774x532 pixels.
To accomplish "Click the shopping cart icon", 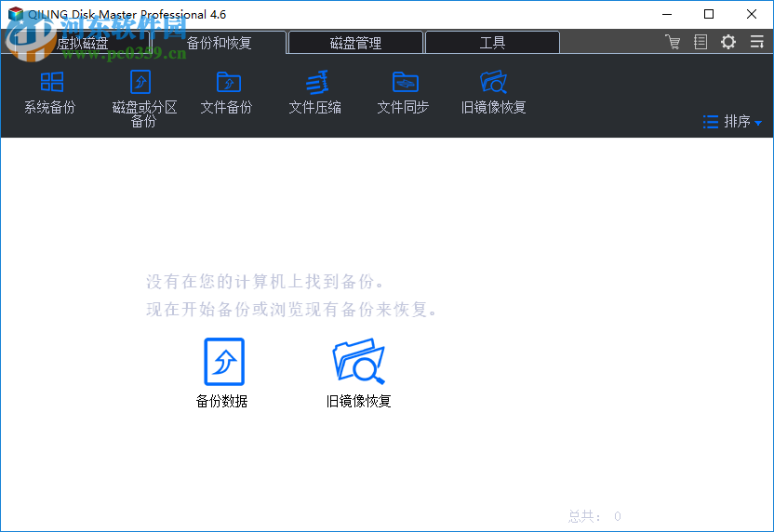I will click(673, 42).
